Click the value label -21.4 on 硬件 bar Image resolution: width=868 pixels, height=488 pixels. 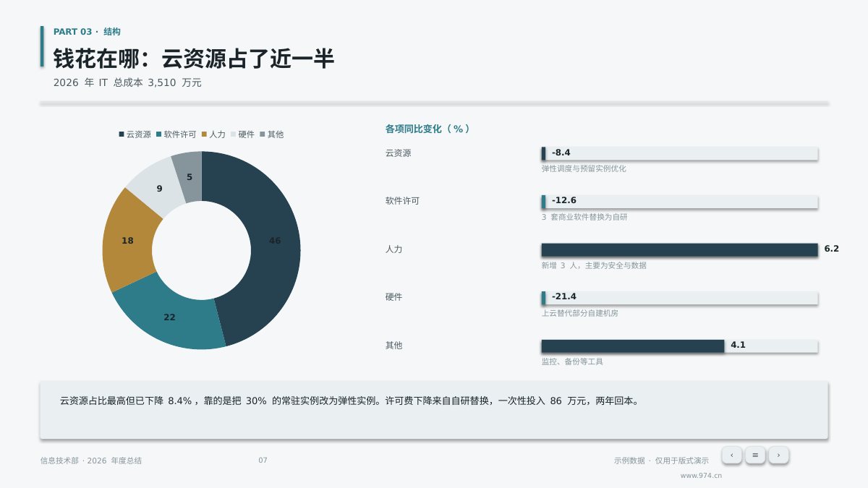click(564, 296)
